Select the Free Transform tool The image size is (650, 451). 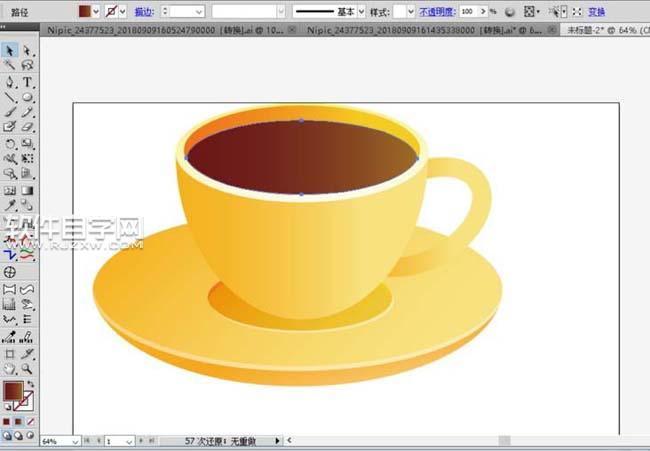[27, 159]
